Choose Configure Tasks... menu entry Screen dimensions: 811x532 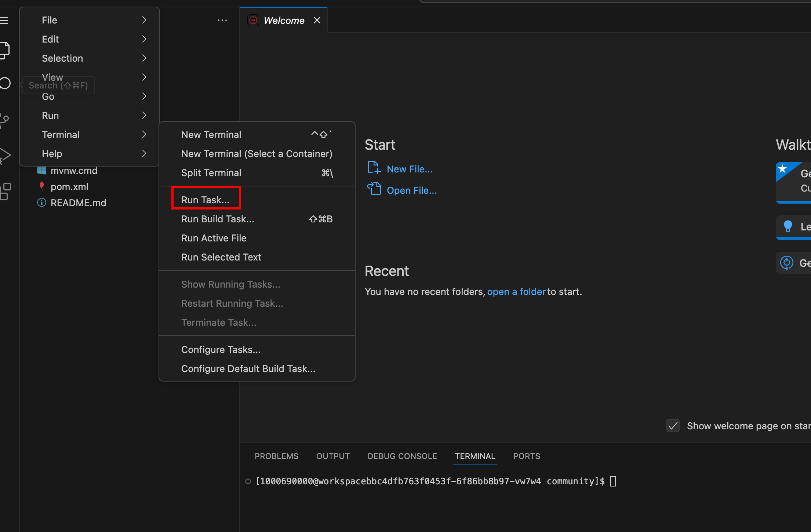[257, 350]
